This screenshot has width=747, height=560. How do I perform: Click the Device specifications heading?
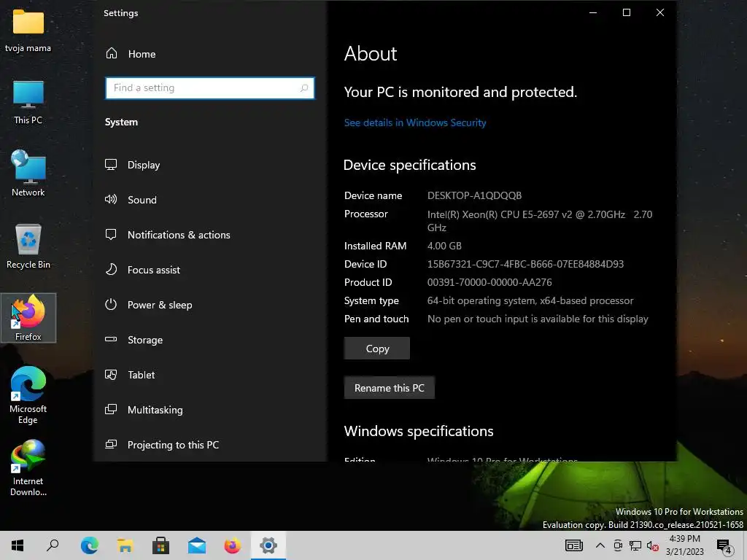coord(410,166)
